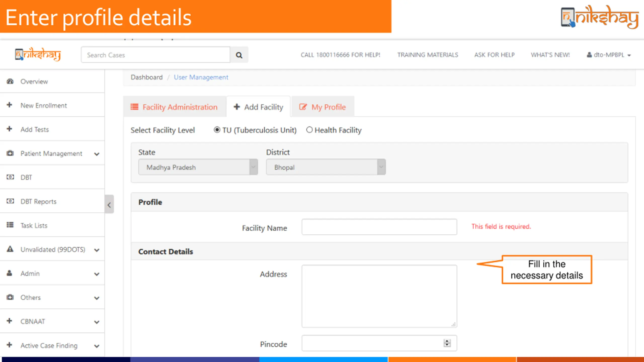Click the Others medkit icon
Screen dimensions: 644x362
(10, 297)
